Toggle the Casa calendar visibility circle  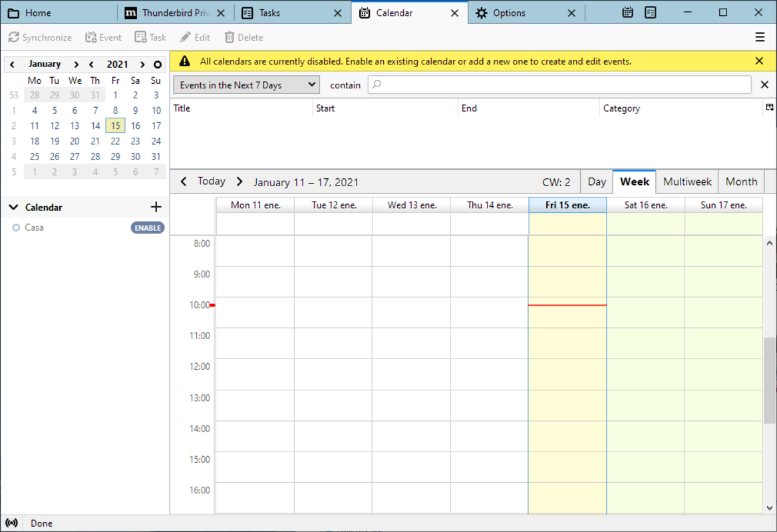(16, 227)
